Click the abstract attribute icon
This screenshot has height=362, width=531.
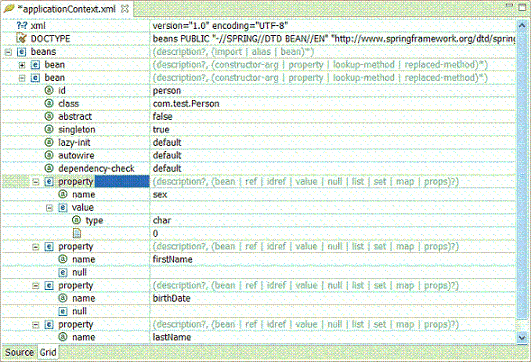pyautogui.click(x=49, y=116)
